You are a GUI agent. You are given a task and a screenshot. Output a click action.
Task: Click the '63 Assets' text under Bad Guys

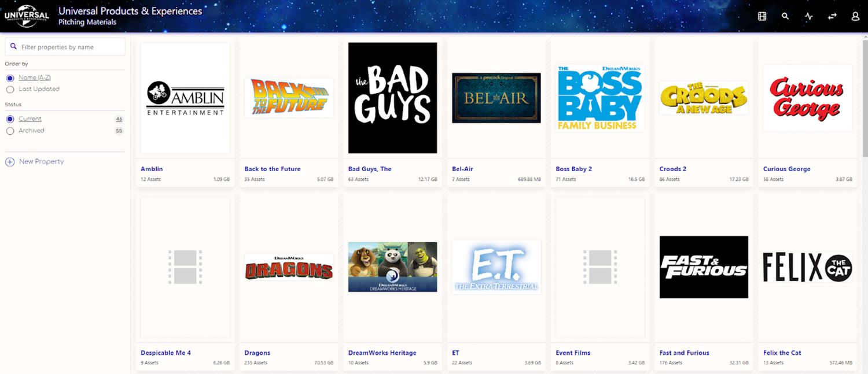(358, 179)
